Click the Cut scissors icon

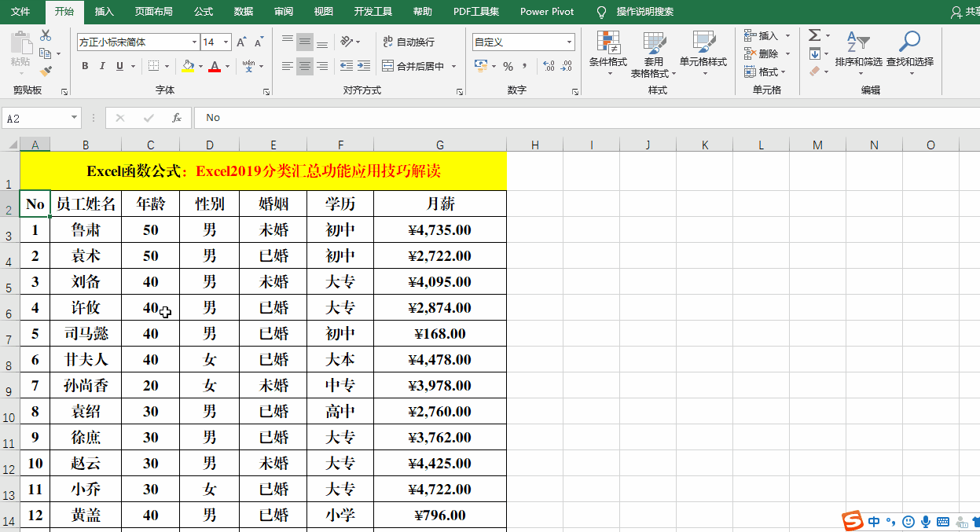46,35
